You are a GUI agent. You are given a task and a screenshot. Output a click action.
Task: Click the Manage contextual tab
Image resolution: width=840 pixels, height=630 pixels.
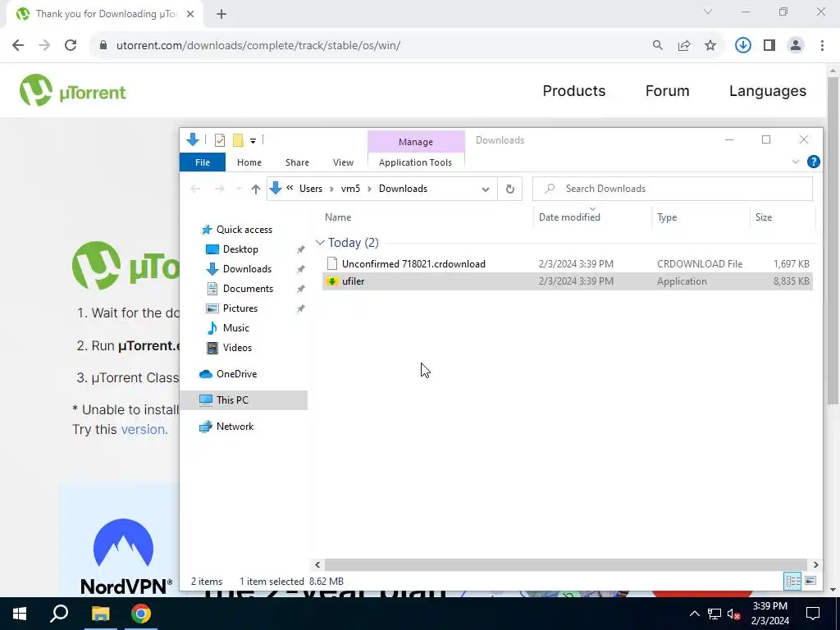pyautogui.click(x=416, y=142)
